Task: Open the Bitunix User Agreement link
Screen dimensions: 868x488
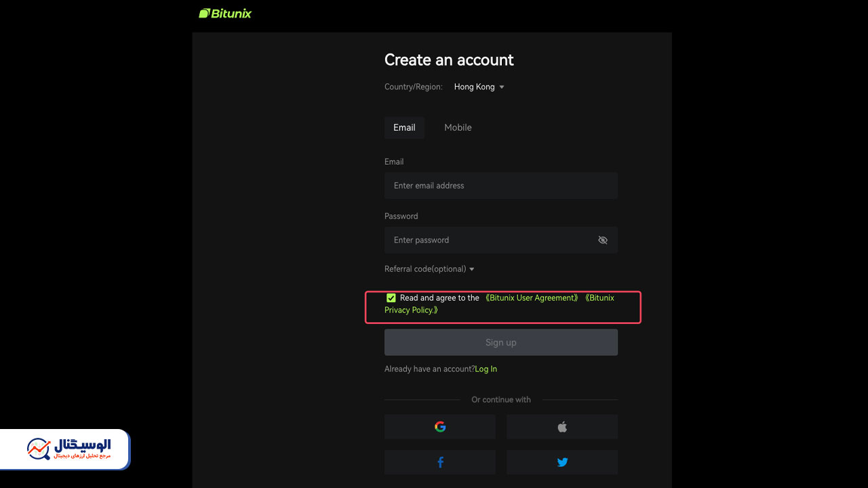Action: (x=532, y=298)
